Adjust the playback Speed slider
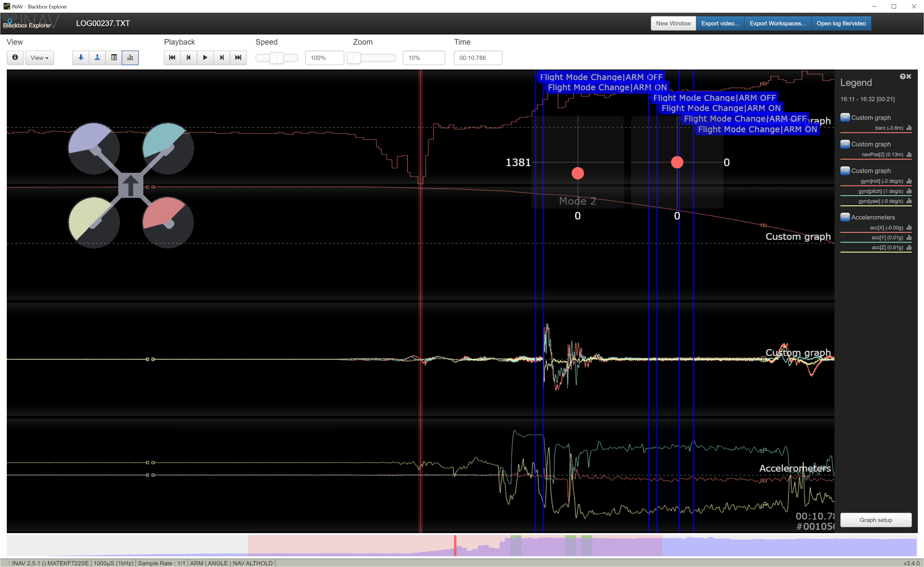 [277, 58]
